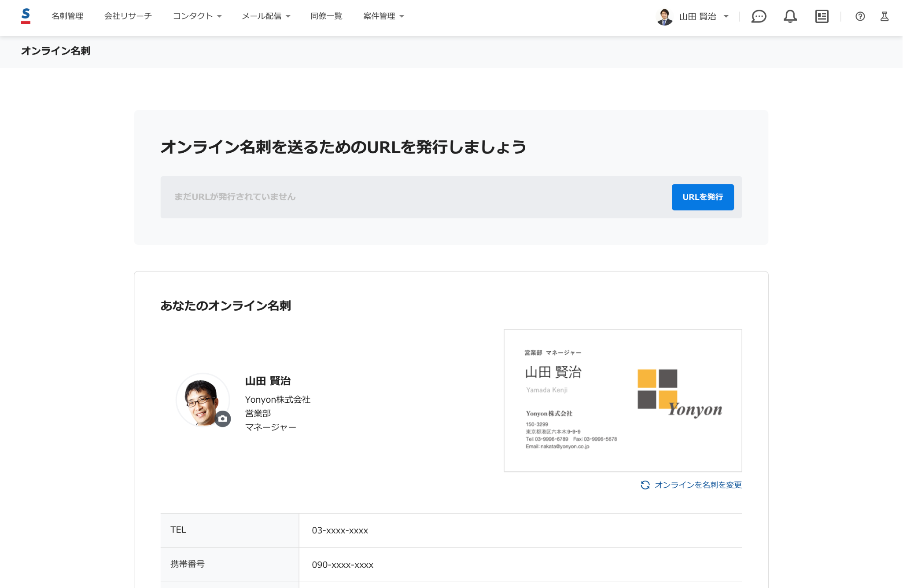
Task: Open 名刺管理 menu item
Action: (67, 16)
